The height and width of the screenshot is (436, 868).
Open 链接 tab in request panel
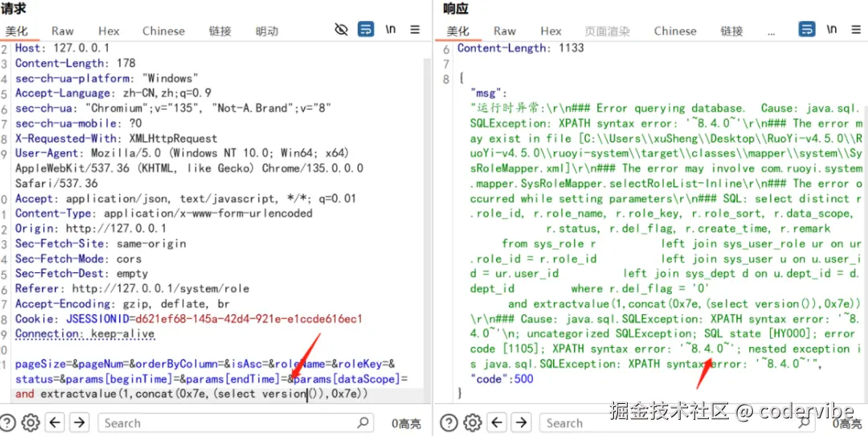[x=219, y=31]
